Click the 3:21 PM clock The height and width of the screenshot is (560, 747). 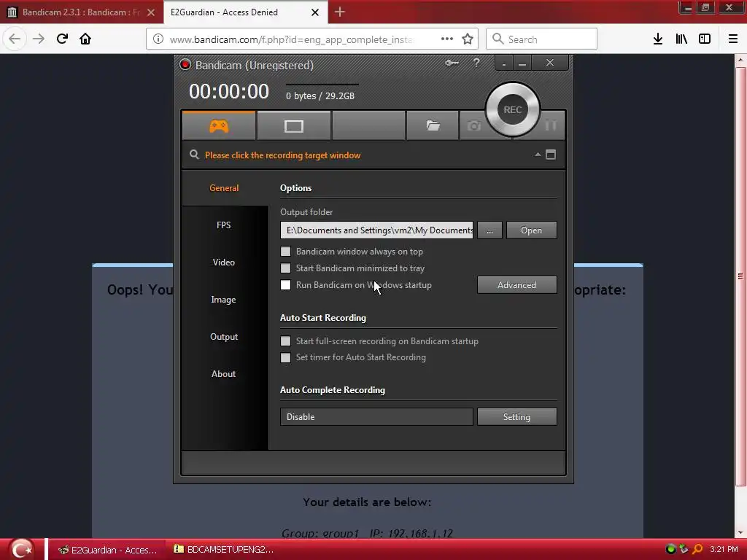[x=724, y=549]
